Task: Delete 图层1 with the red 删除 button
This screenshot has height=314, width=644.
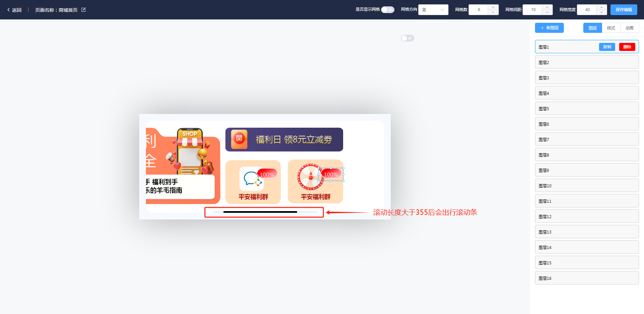Action: [x=627, y=47]
